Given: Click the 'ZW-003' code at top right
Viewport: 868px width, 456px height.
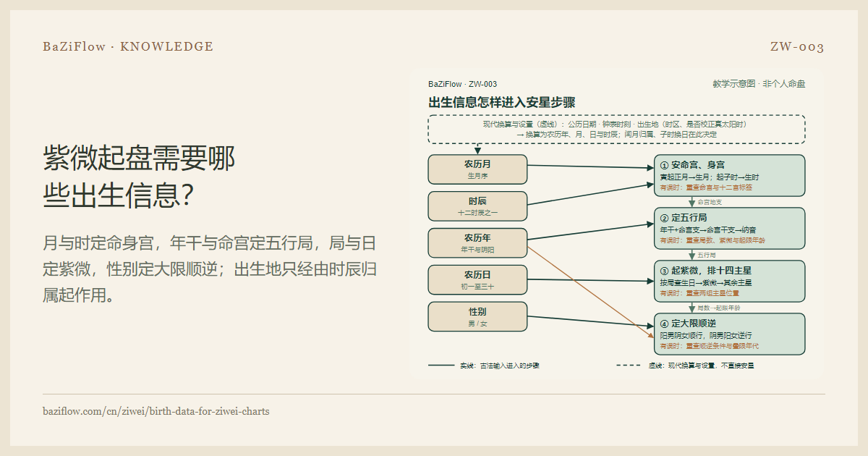Looking at the screenshot, I should (x=797, y=47).
